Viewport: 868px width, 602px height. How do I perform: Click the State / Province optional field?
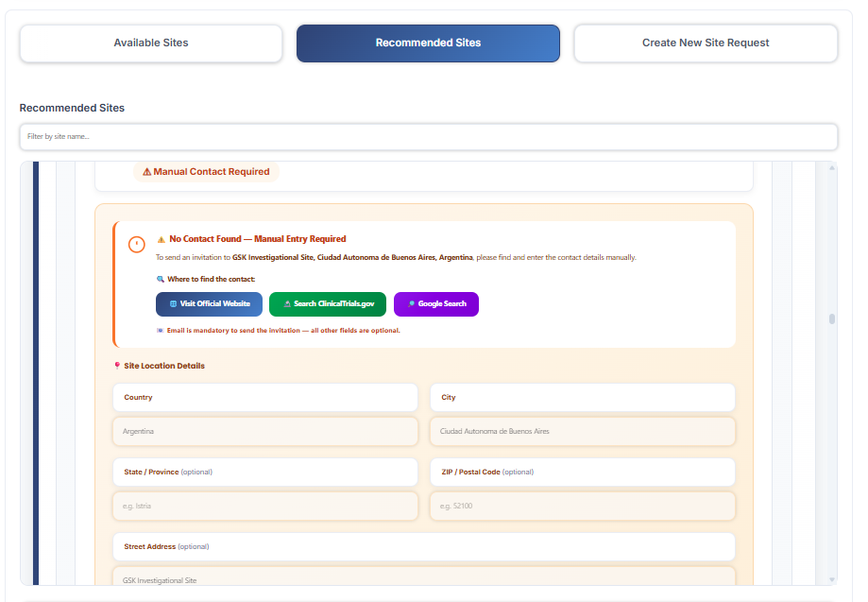264,506
